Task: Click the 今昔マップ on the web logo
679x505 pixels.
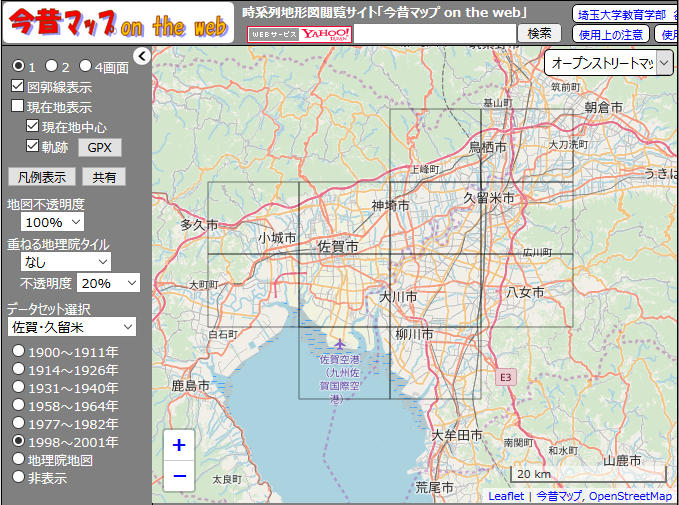Action: 118,23
